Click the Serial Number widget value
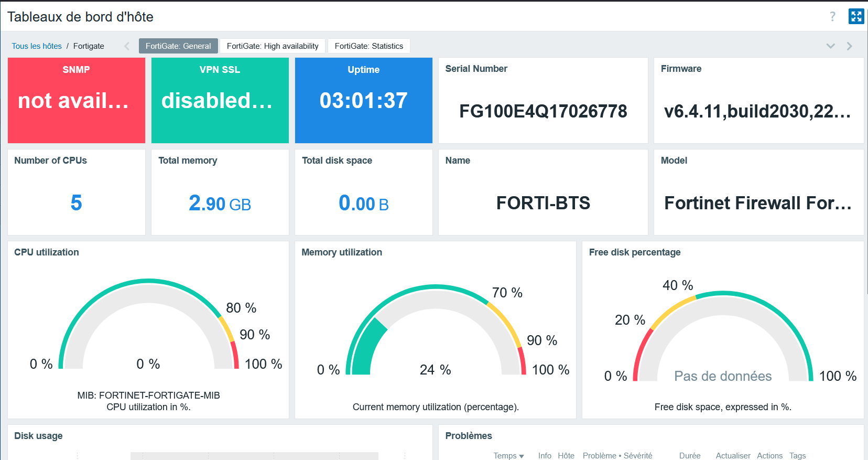Screen dimensions: 868x460 pyautogui.click(x=543, y=111)
